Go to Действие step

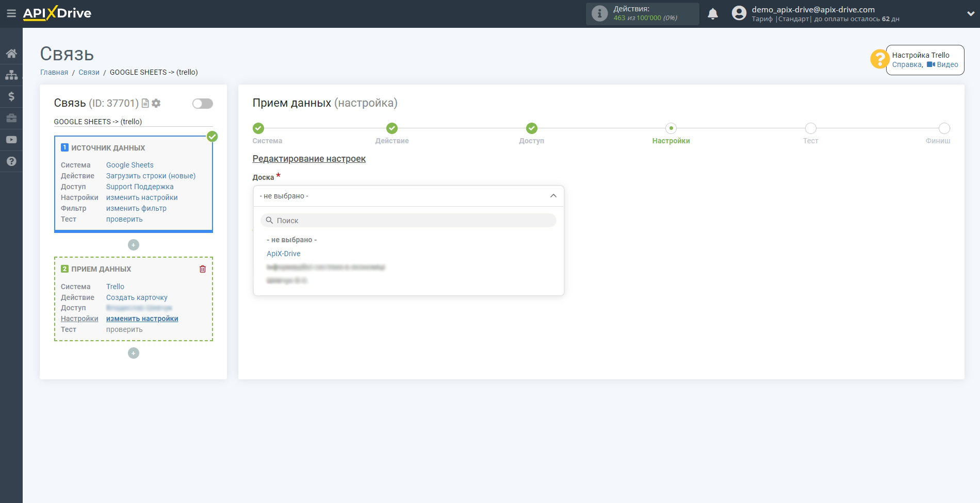click(392, 128)
